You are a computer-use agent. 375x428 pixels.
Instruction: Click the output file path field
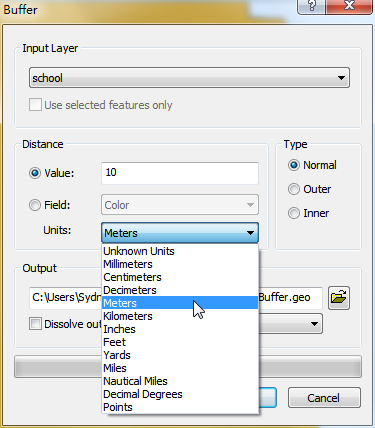click(x=176, y=297)
